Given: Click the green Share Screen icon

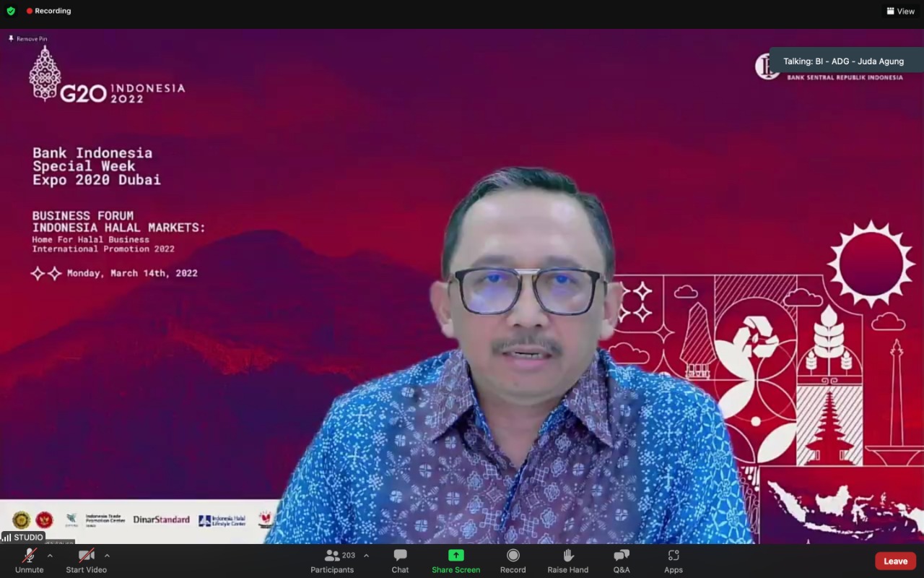Looking at the screenshot, I should tap(456, 555).
